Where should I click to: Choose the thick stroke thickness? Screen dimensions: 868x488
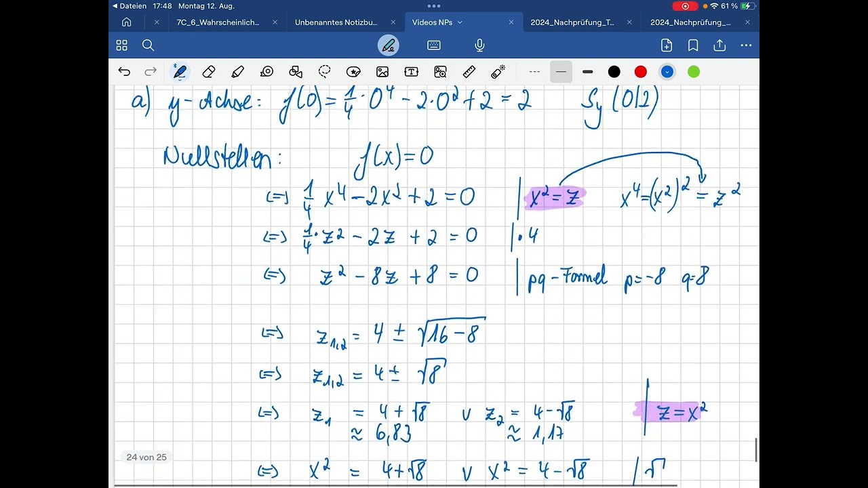tap(587, 72)
